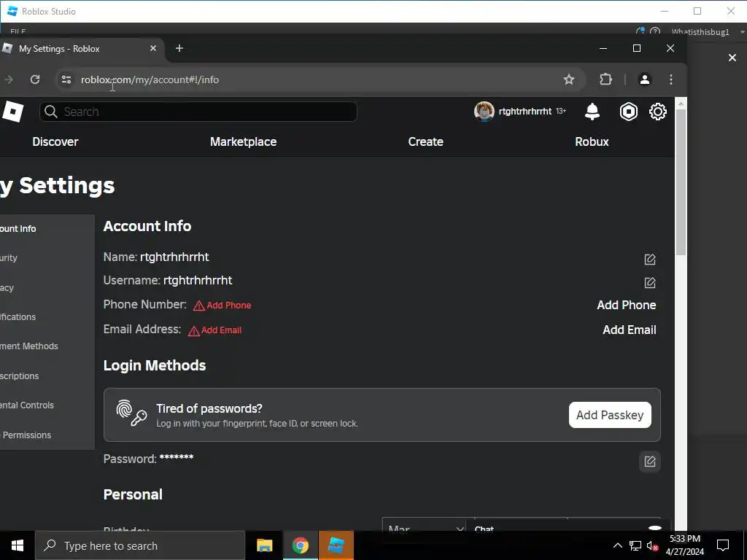Click the rtghtrhrhrrht username in header
This screenshot has height=560, width=747.
coord(525,112)
